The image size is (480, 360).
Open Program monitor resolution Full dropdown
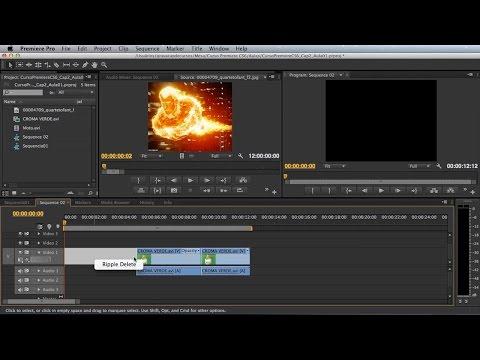coord(420,166)
